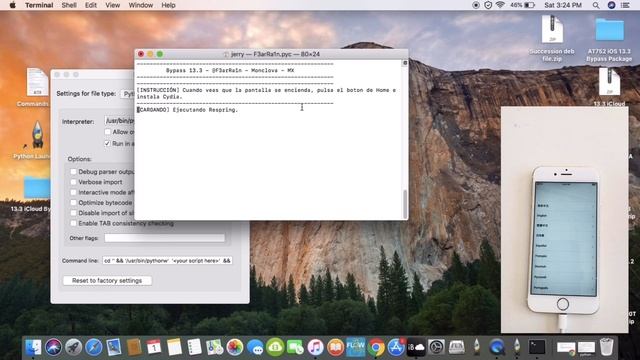
Task: Open the Window menu
Action: (140, 5)
